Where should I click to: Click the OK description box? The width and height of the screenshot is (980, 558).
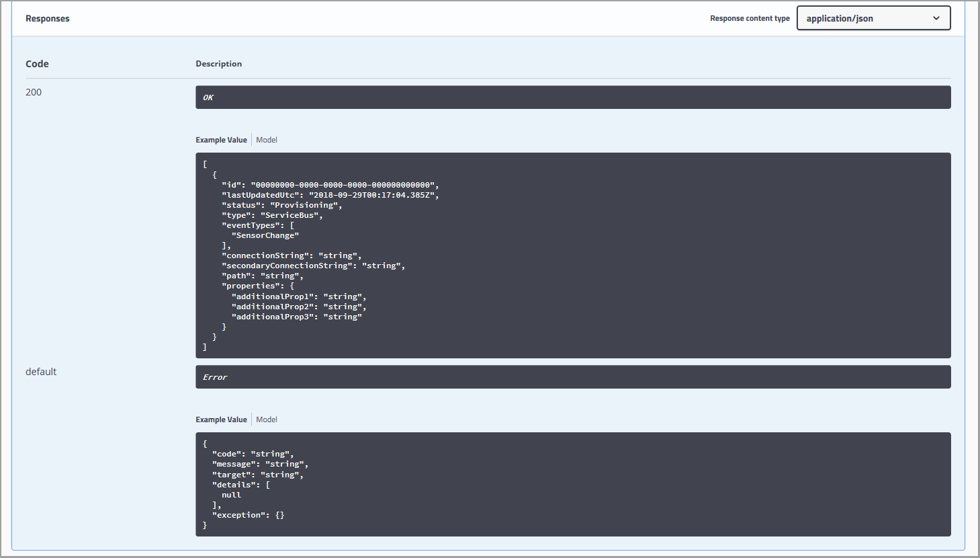click(573, 97)
